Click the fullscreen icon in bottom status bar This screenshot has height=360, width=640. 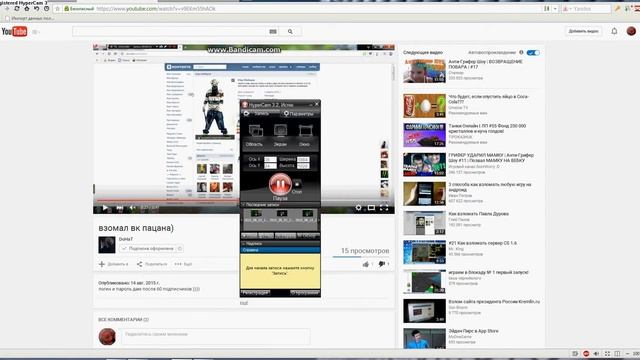click(x=607, y=353)
